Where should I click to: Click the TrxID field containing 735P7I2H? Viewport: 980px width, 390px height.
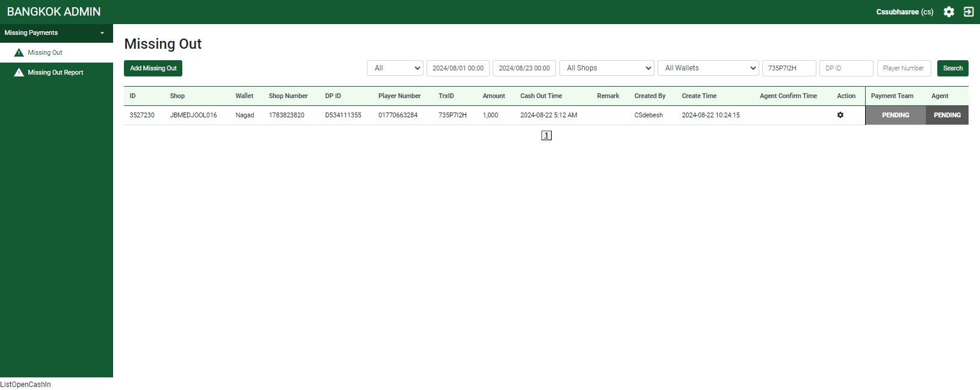point(789,68)
